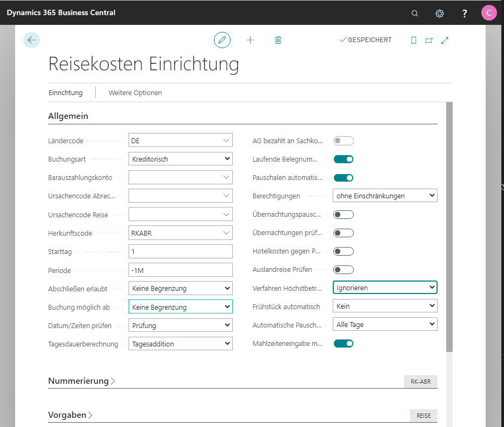This screenshot has height=427, width=504.
Task: Open the Buchungsart dropdown
Action: pyautogui.click(x=180, y=159)
